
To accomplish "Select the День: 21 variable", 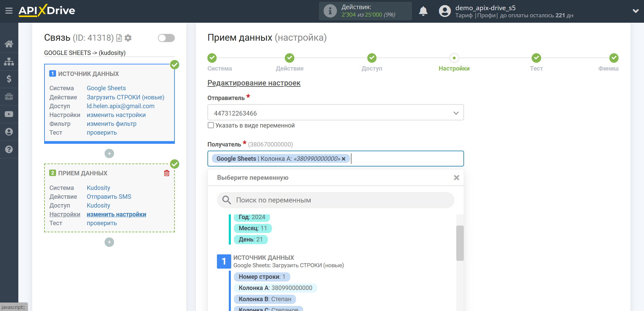I will pyautogui.click(x=251, y=239).
